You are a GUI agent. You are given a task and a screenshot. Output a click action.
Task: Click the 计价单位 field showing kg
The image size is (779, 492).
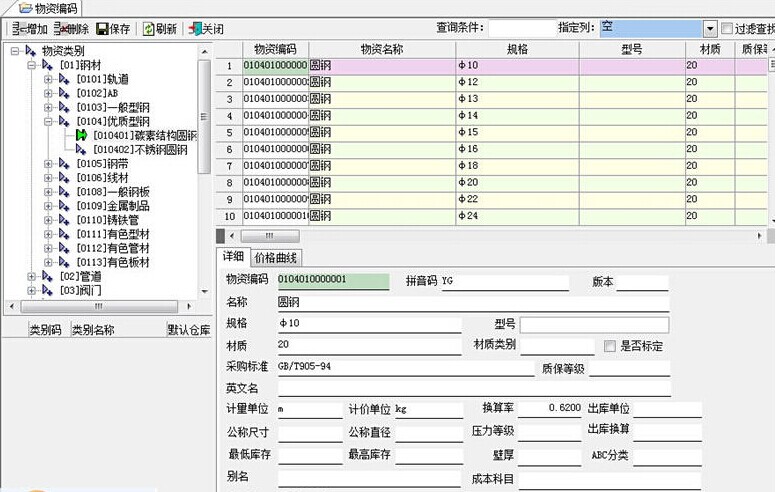pyautogui.click(x=429, y=410)
